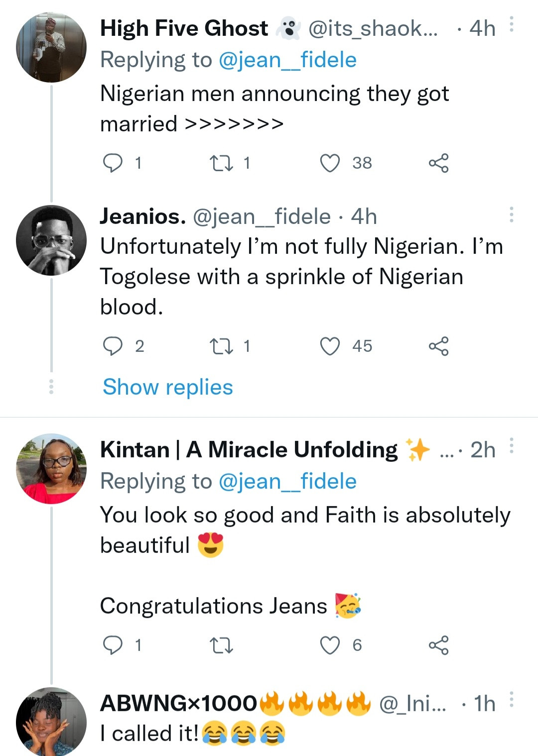
Task: Share Kintan's congratulations tweet
Action: (x=438, y=645)
